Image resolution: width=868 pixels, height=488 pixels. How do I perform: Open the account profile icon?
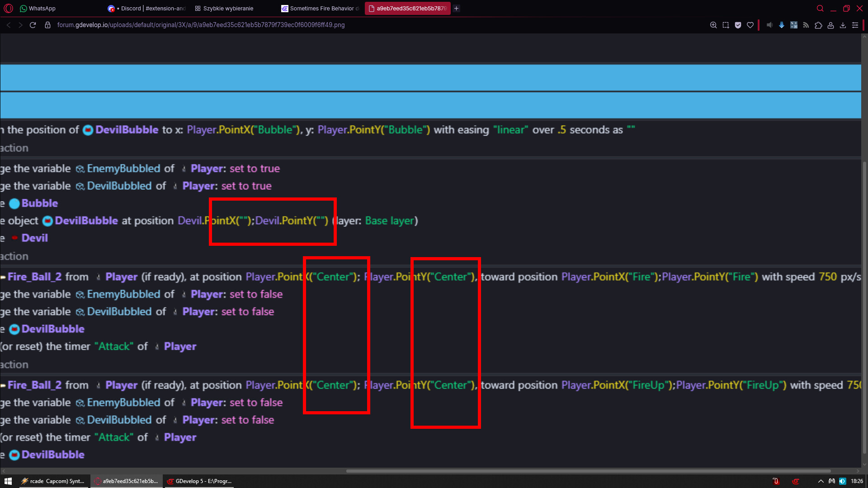(830, 25)
